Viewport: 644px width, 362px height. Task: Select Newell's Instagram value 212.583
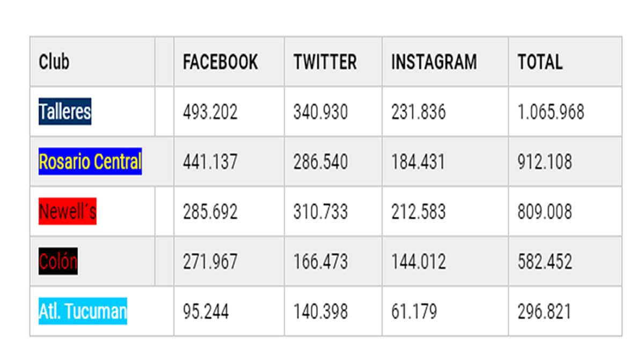(x=418, y=212)
